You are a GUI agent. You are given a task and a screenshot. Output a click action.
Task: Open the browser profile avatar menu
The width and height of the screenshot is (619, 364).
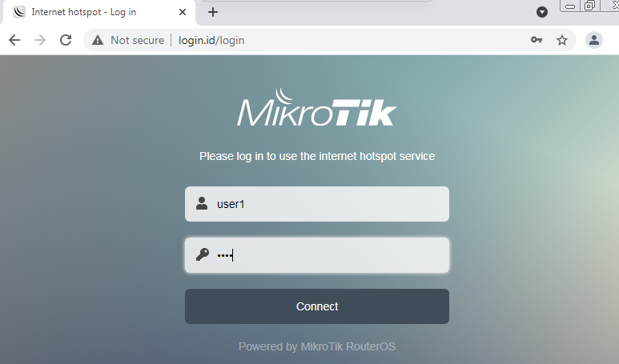point(593,40)
